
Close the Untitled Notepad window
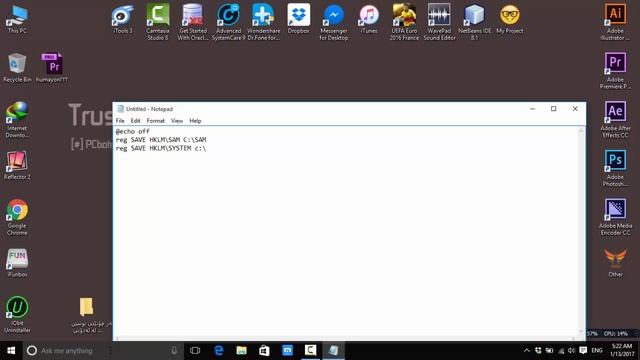(x=575, y=109)
